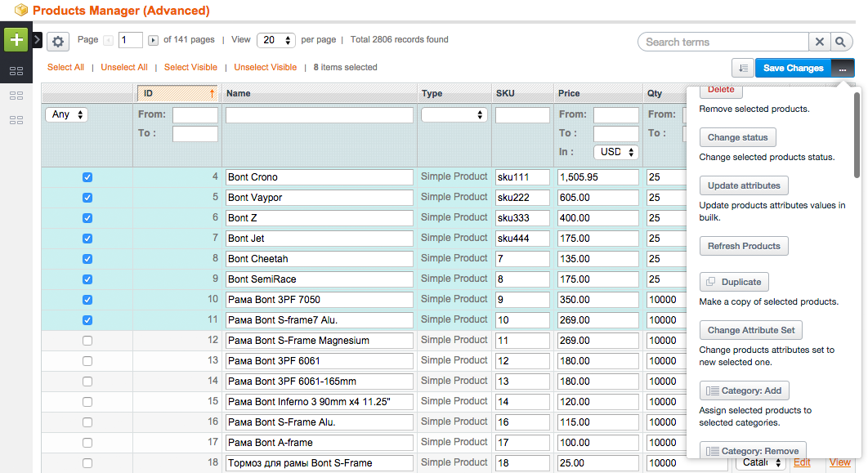Expand the sidebar with the chevron arrow
This screenshot has width=868, height=473.
pos(37,40)
